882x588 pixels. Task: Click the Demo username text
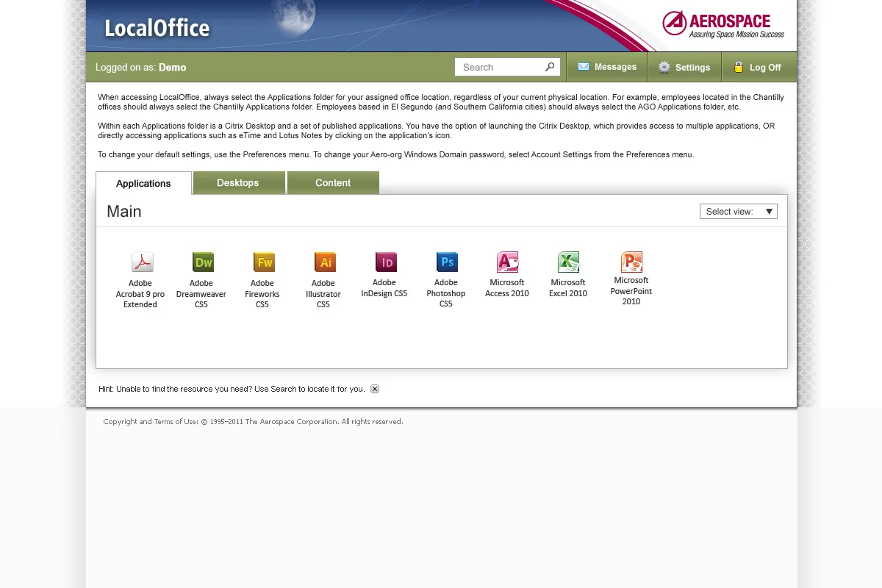[x=173, y=68]
